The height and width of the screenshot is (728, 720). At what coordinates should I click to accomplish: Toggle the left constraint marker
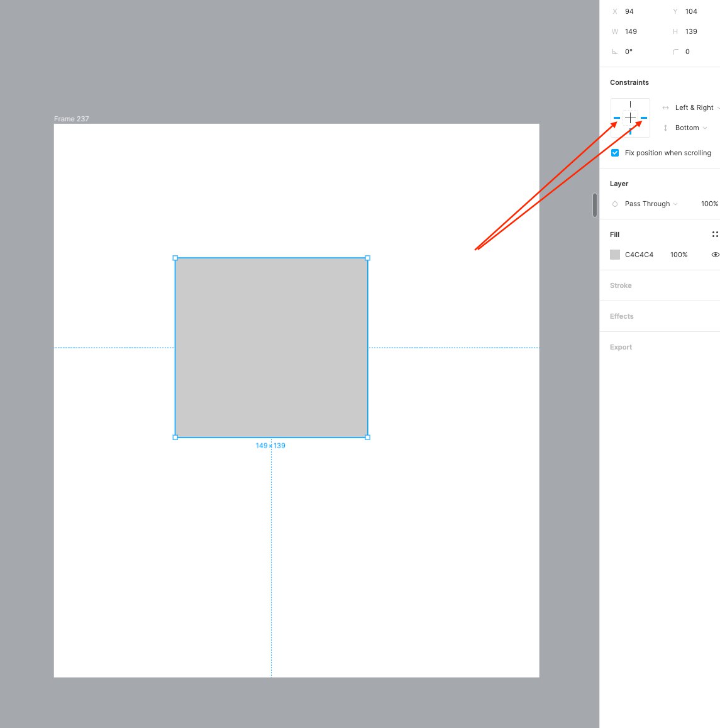(x=616, y=118)
